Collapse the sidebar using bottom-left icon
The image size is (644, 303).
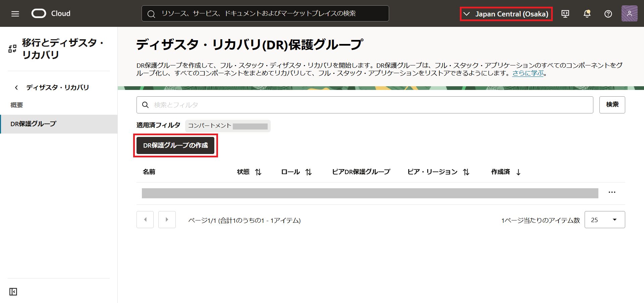[x=13, y=292]
